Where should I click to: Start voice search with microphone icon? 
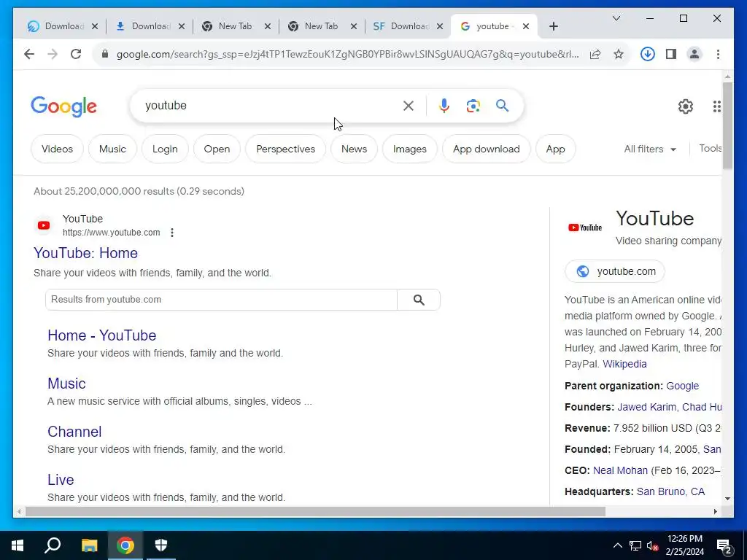coord(444,106)
